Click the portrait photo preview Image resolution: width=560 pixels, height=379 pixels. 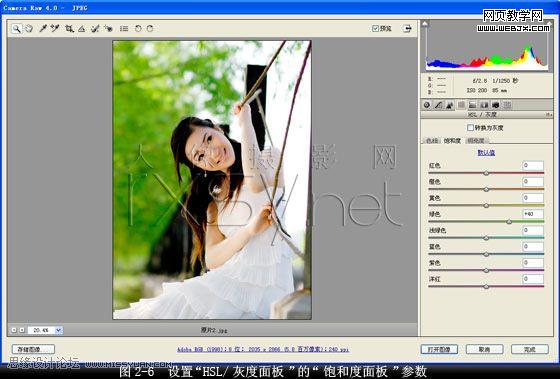tap(212, 180)
